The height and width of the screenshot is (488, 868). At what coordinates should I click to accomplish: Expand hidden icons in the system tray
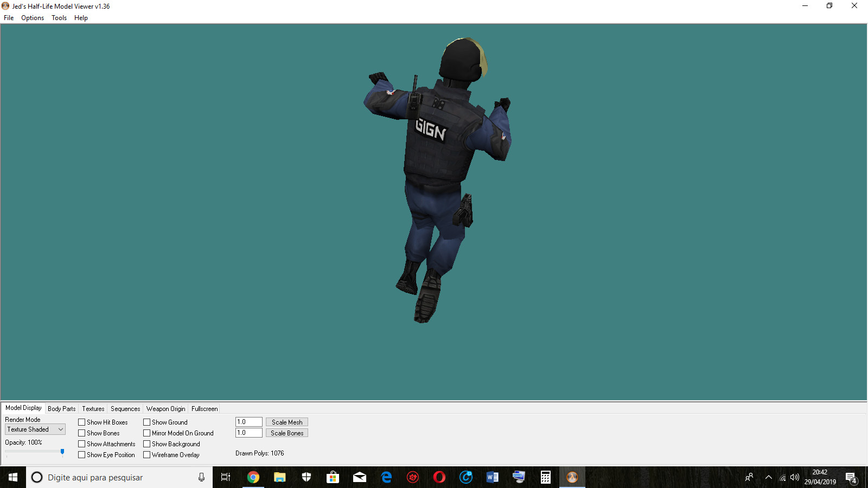[x=769, y=477]
